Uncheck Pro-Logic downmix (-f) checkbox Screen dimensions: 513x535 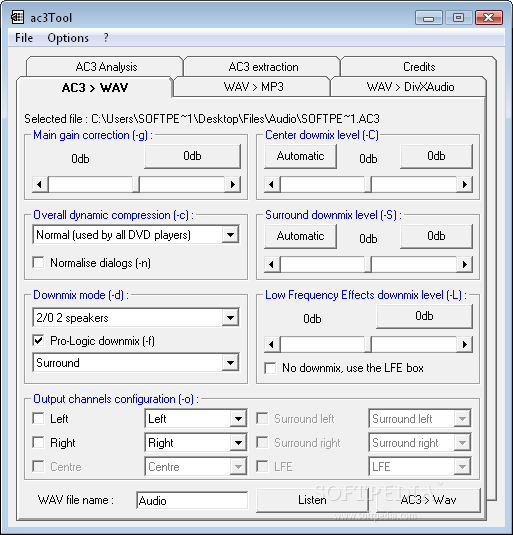(38, 341)
